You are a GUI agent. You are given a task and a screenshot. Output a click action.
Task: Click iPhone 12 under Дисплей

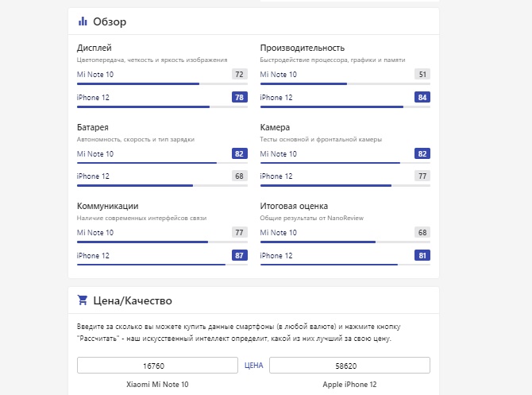coord(94,98)
